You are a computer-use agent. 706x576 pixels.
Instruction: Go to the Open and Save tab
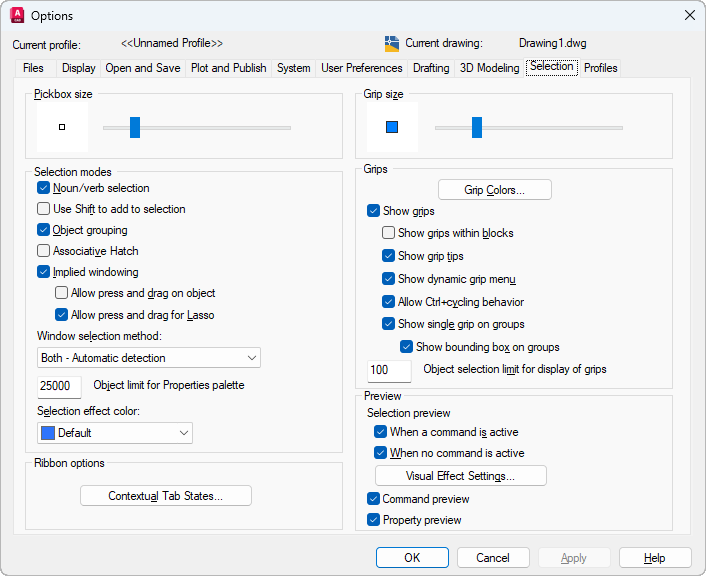(143, 68)
